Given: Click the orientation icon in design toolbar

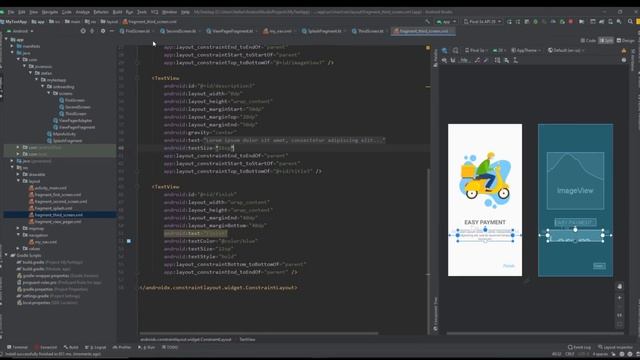Looking at the screenshot, I should (x=456, y=51).
